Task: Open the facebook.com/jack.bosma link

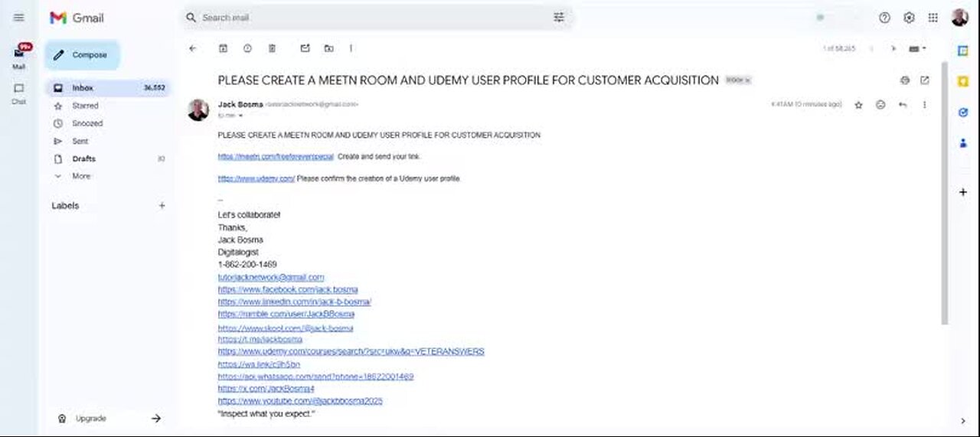Action: pos(288,289)
